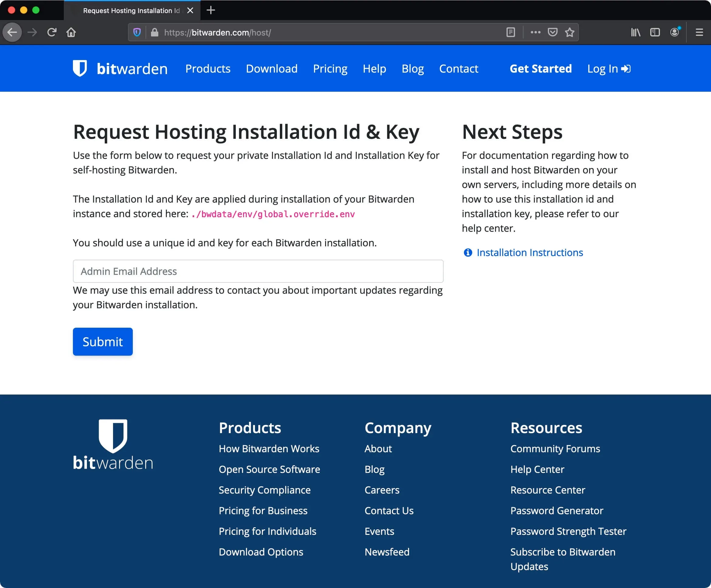Click the padlock site security icon

click(155, 32)
